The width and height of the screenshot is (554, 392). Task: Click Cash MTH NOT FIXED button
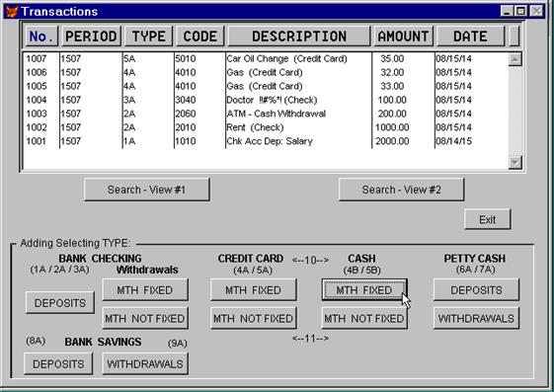(364, 318)
